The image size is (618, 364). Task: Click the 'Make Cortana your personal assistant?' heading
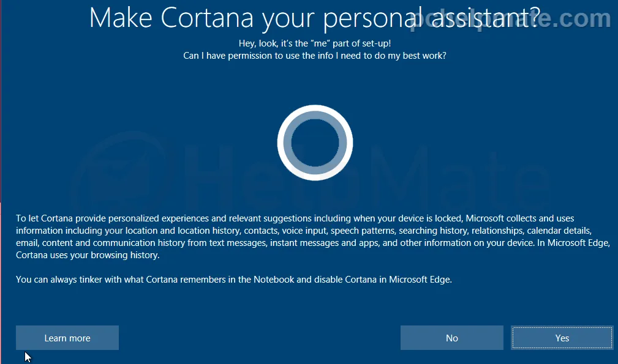pyautogui.click(x=315, y=18)
